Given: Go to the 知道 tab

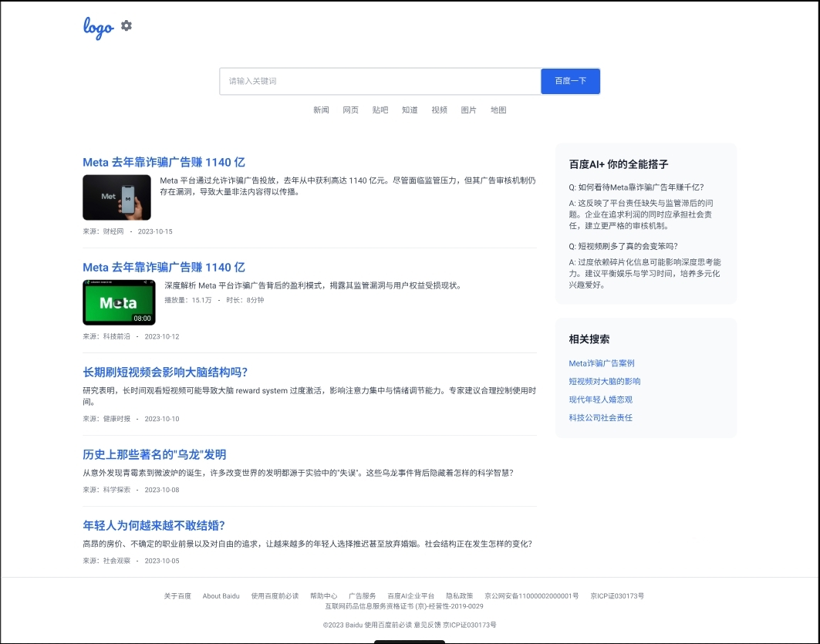Looking at the screenshot, I should coord(410,110).
